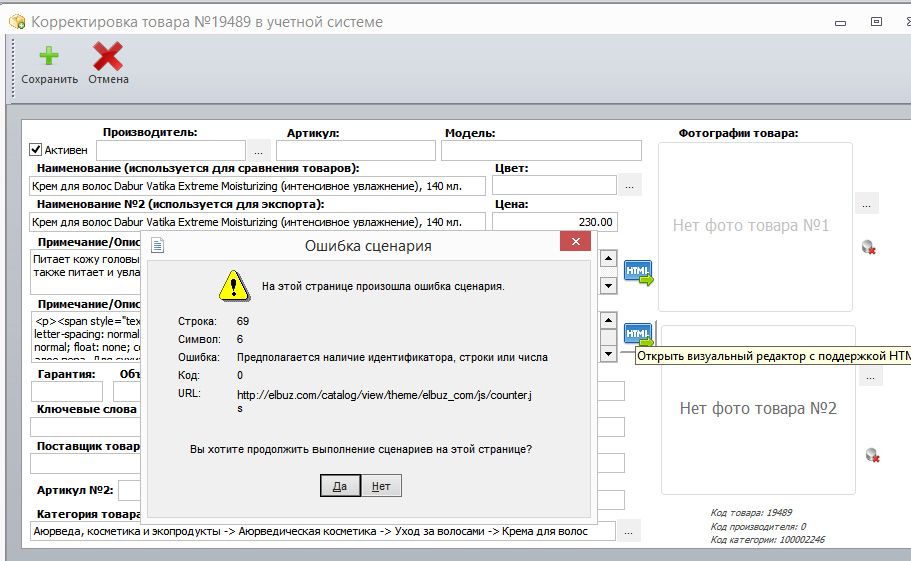Click counter.js URL text in dialog
911x561 pixels.
[x=384, y=401]
